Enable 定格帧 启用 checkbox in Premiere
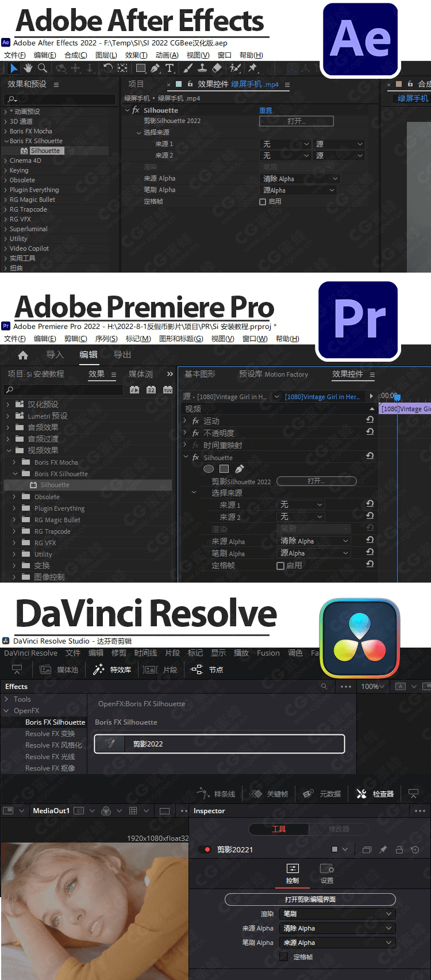Image resolution: width=431 pixels, height=980 pixels. click(280, 566)
